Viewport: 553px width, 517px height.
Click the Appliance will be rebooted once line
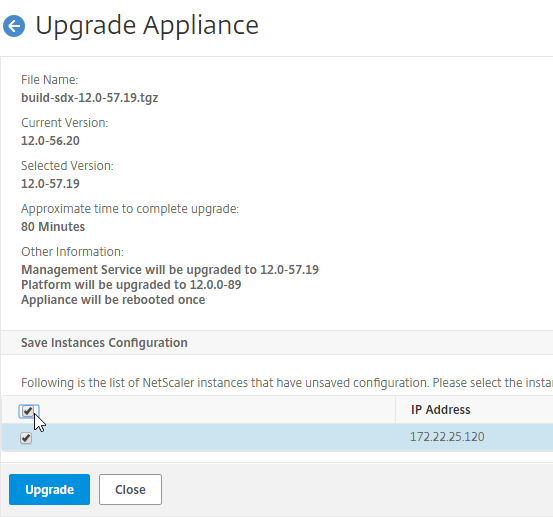(x=113, y=300)
